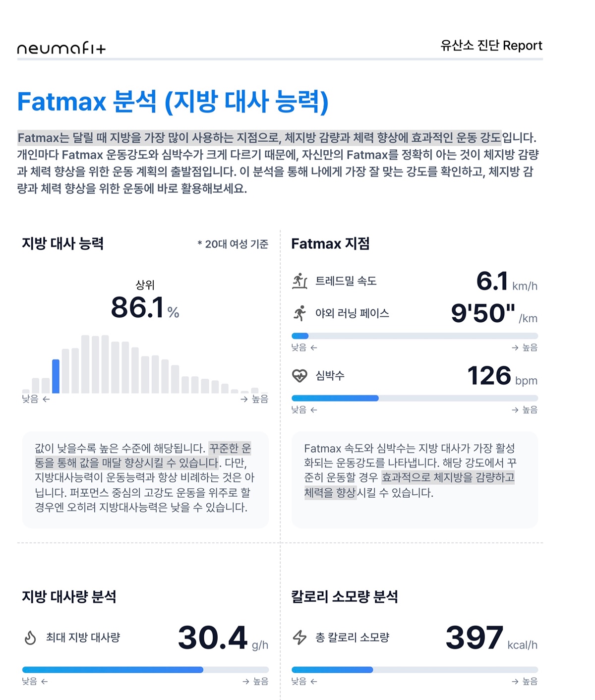Click the calorie consumption progress bar

[x=415, y=670]
